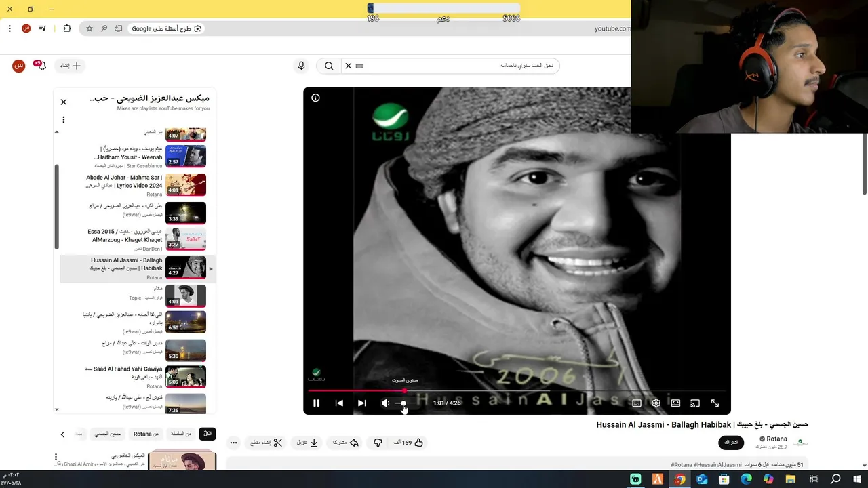Screen dimensions: 868x488
Task: Mute the video with speaker icon
Action: [385, 403]
